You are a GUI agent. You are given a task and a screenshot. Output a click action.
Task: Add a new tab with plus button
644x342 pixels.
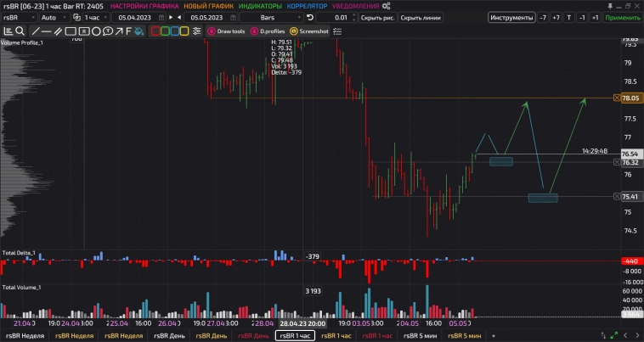(x=494, y=336)
